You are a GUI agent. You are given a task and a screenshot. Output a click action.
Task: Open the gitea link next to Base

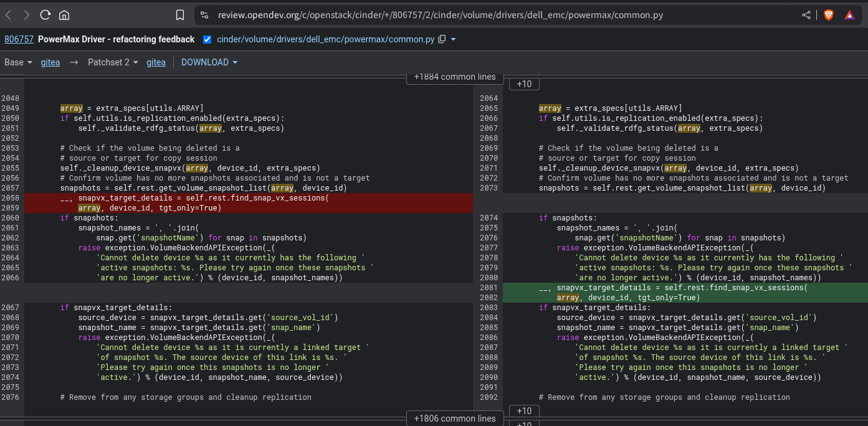50,62
